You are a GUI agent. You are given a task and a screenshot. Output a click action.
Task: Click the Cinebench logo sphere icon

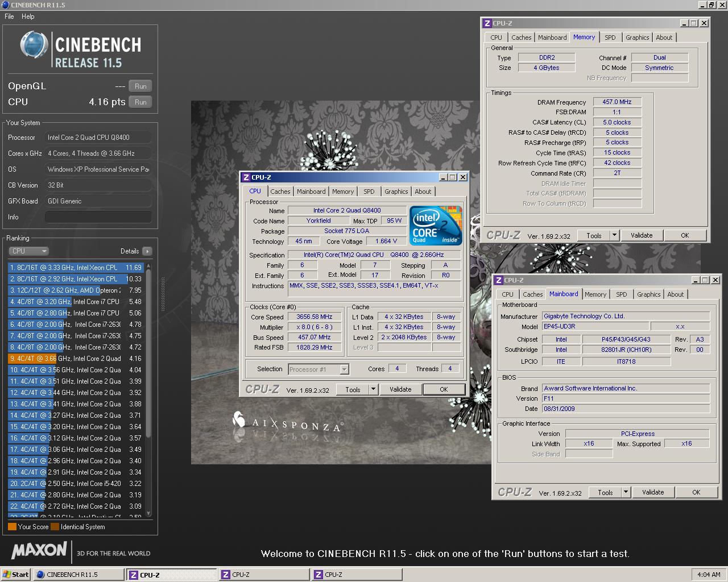(33, 44)
